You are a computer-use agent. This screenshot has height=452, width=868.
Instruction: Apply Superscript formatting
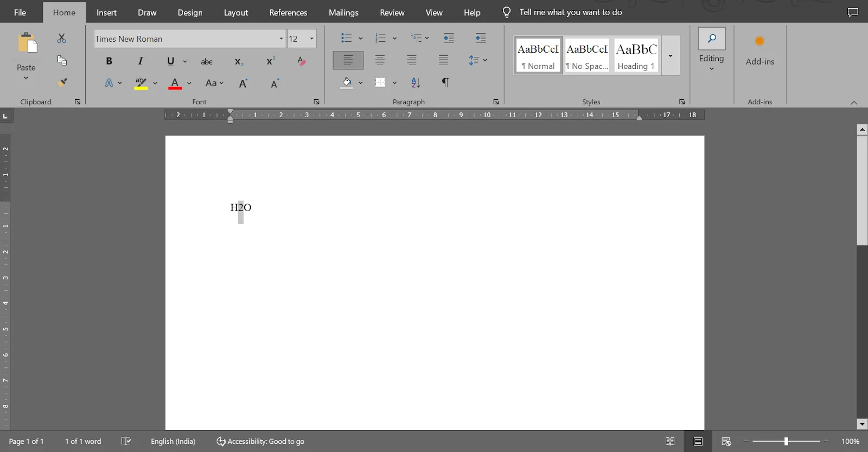tap(271, 61)
